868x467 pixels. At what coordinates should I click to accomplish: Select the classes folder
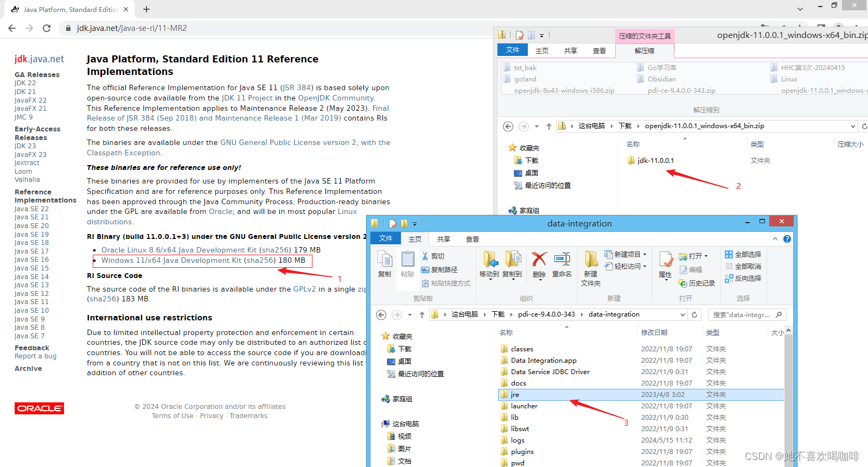[x=522, y=349]
